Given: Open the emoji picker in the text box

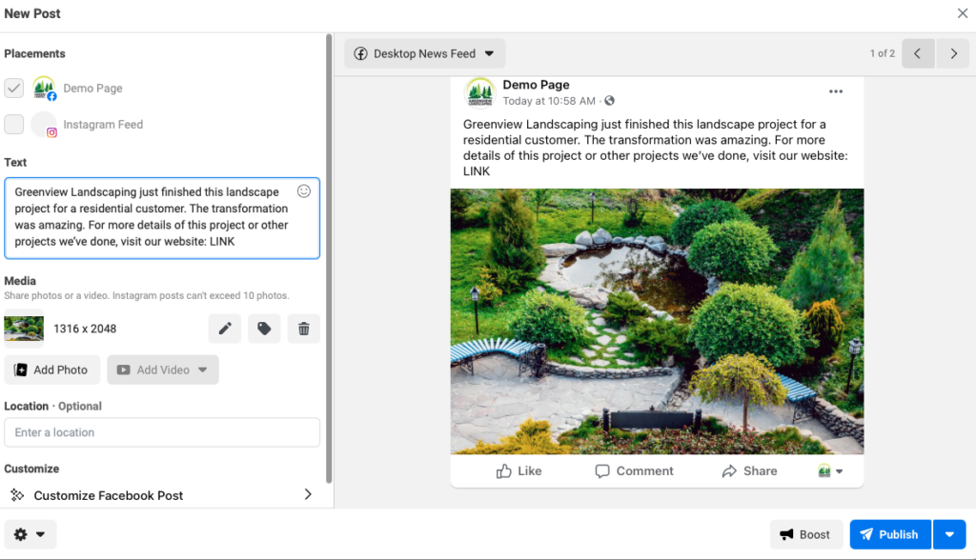Looking at the screenshot, I should point(304,191).
